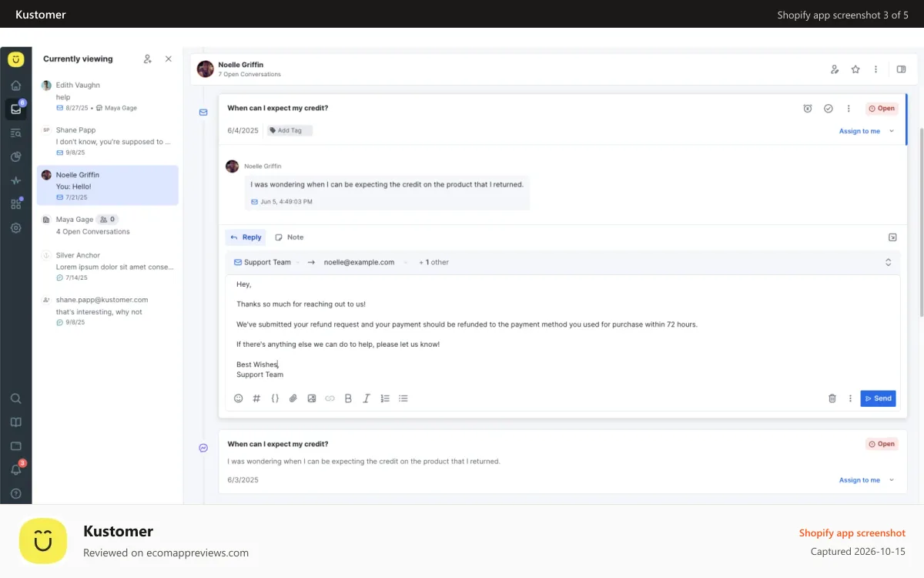The image size is (924, 578).
Task: Open the folder icon in left sidebar
Action: tap(15, 446)
